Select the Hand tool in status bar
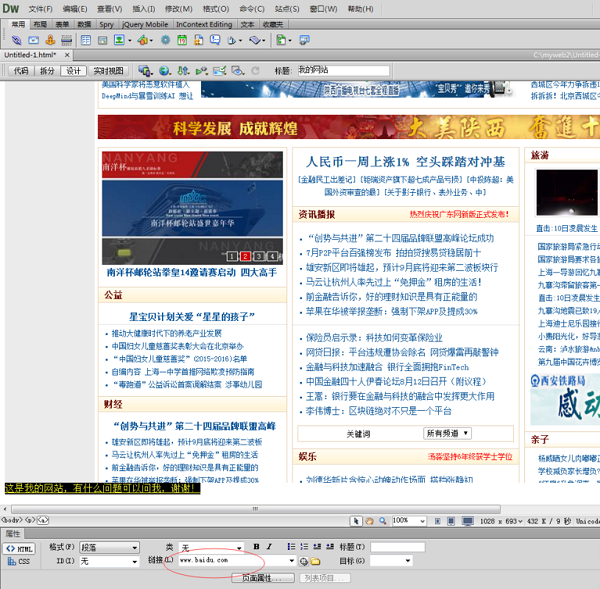This screenshot has height=589, width=600. pos(370,520)
